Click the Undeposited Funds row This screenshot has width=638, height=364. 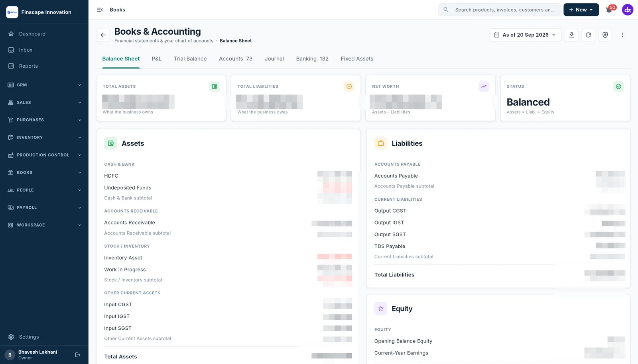[x=228, y=188]
